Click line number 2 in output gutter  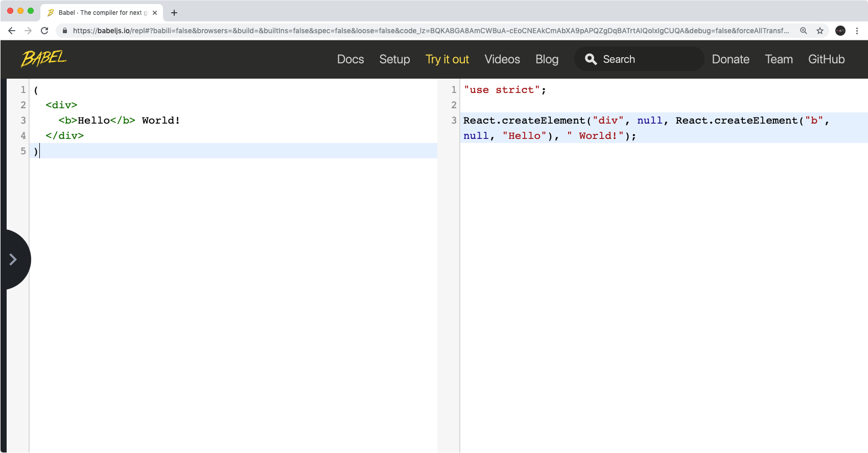click(454, 105)
